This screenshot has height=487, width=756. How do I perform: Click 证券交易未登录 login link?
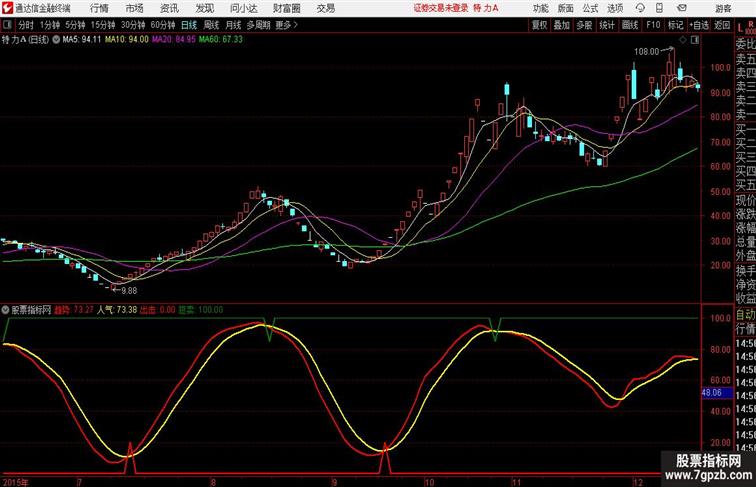tap(441, 8)
